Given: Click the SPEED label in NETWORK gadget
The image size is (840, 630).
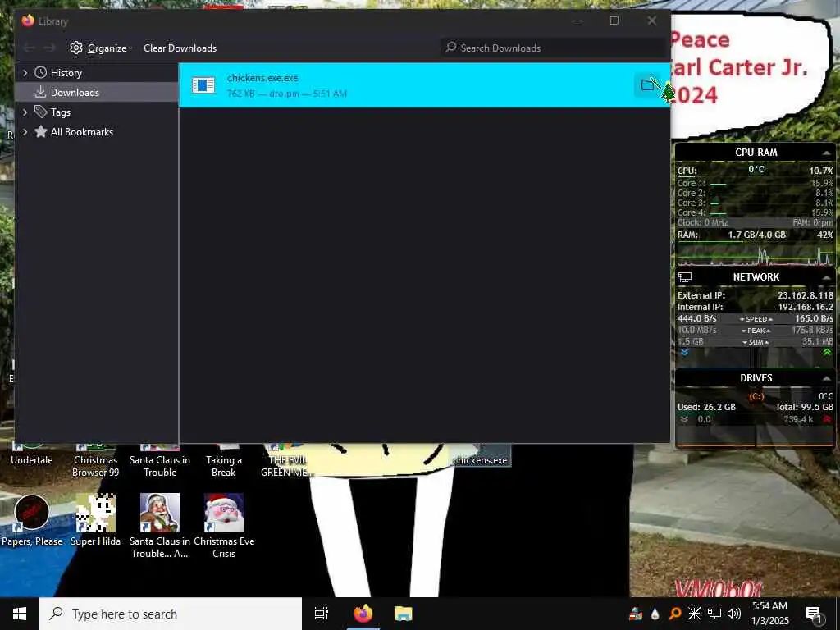Looking at the screenshot, I should pos(756,319).
